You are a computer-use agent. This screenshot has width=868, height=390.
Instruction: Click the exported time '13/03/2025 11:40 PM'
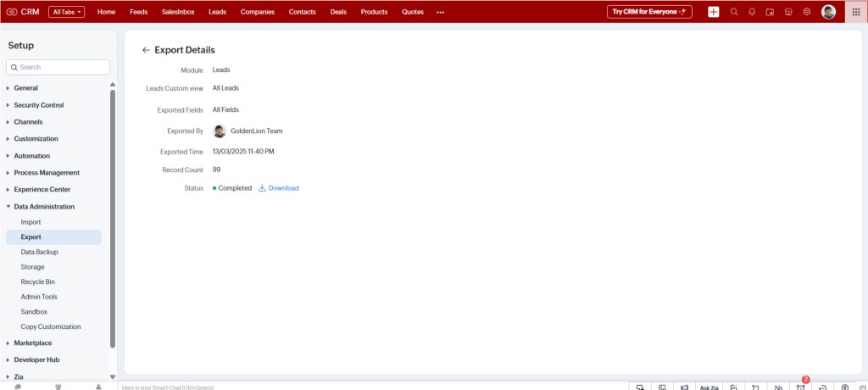243,151
